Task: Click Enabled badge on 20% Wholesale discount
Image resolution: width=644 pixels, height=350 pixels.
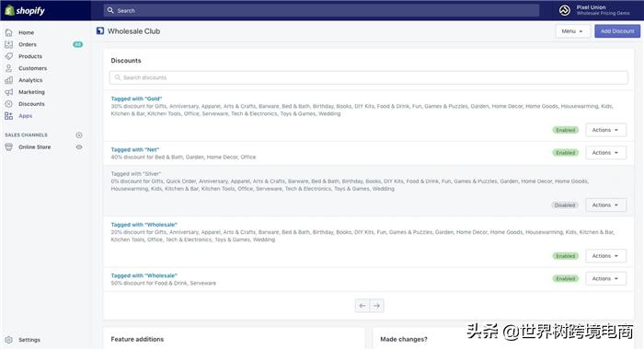Action: pyautogui.click(x=566, y=256)
